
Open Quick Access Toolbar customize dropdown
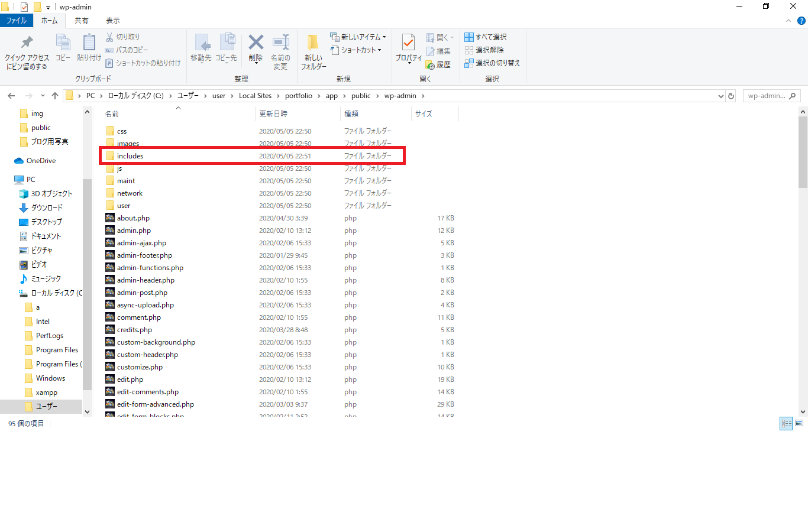pos(49,7)
